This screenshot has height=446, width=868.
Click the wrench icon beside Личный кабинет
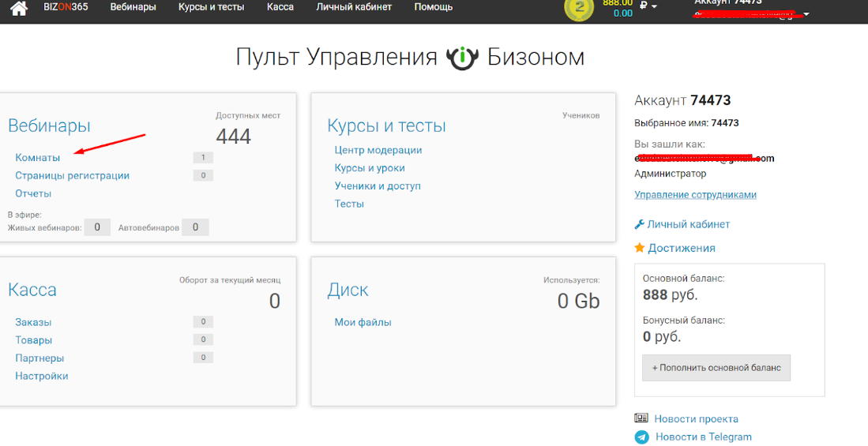point(639,224)
